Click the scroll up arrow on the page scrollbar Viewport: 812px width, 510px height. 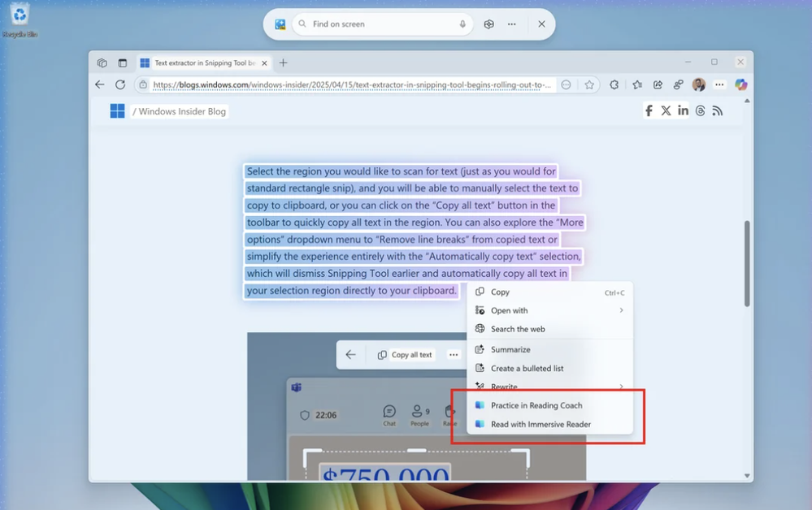click(x=747, y=101)
